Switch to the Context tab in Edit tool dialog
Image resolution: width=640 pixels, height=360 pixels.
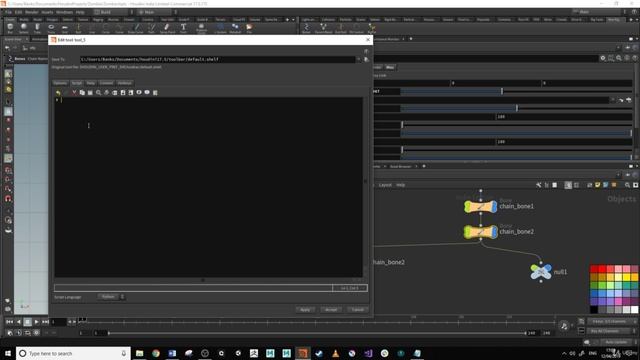(x=106, y=83)
